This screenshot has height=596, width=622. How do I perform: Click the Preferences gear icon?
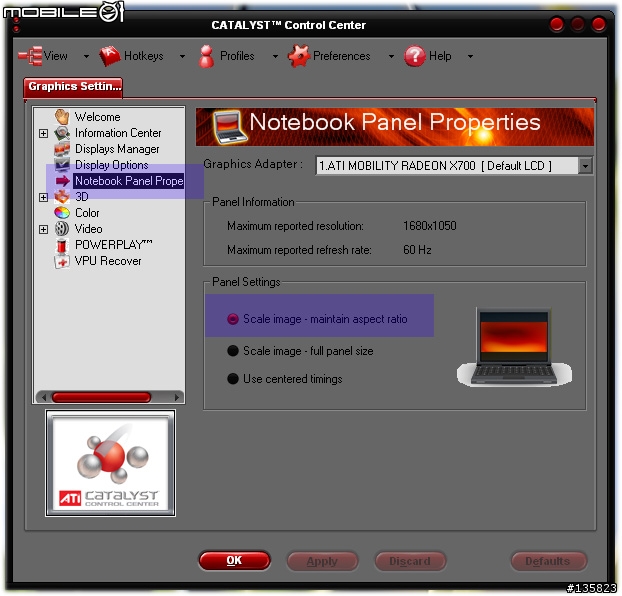[x=298, y=56]
